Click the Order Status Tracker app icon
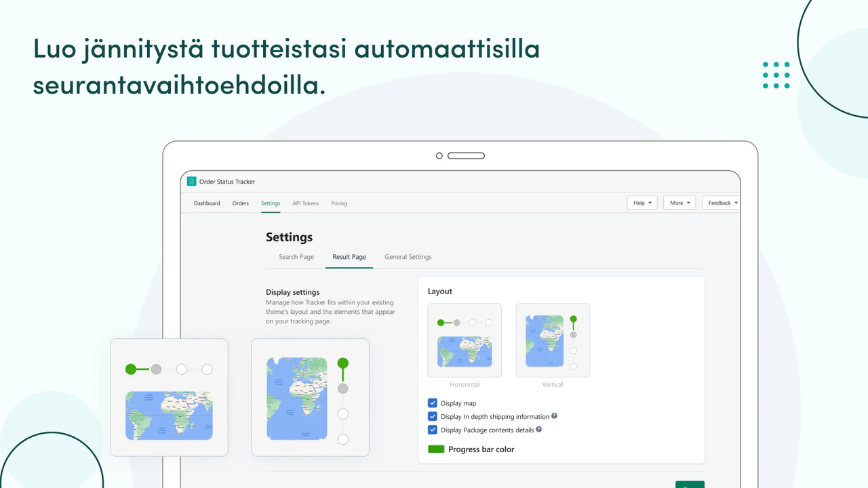The image size is (868, 488). point(191,182)
